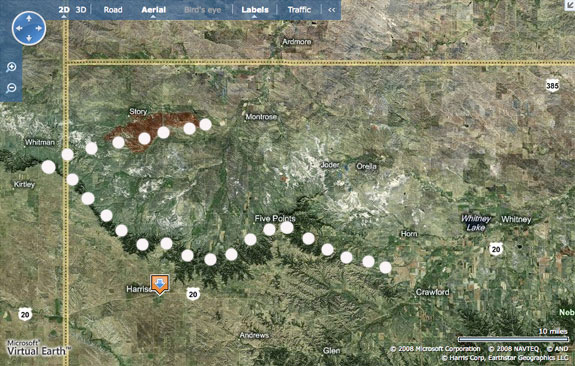Pan map right with compass arrow
This screenshot has width=575, height=366.
pos(39,28)
